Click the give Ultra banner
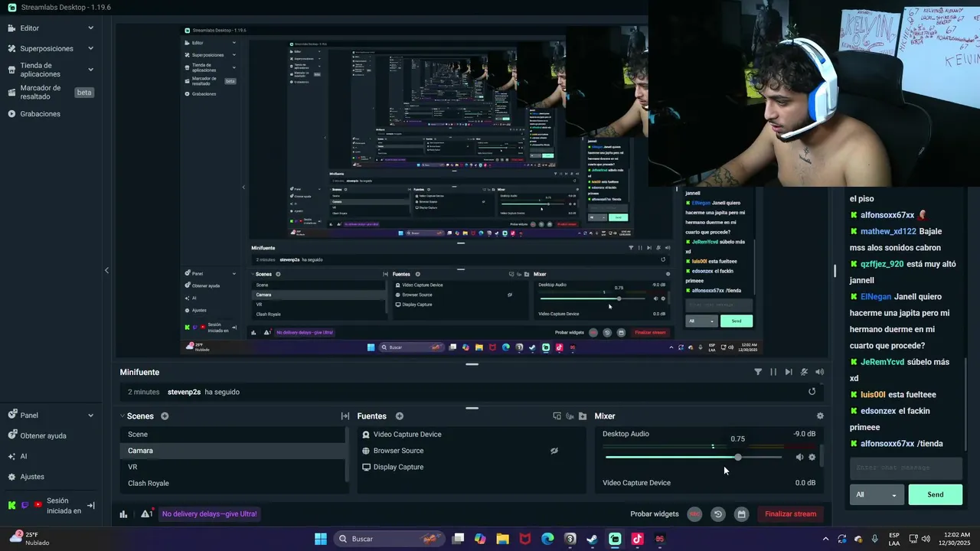The height and width of the screenshot is (551, 980). 210,514
